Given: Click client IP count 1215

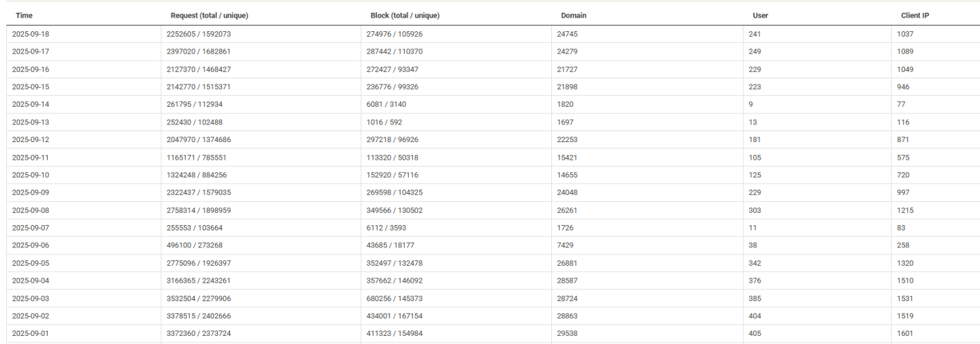Looking at the screenshot, I should [x=905, y=210].
